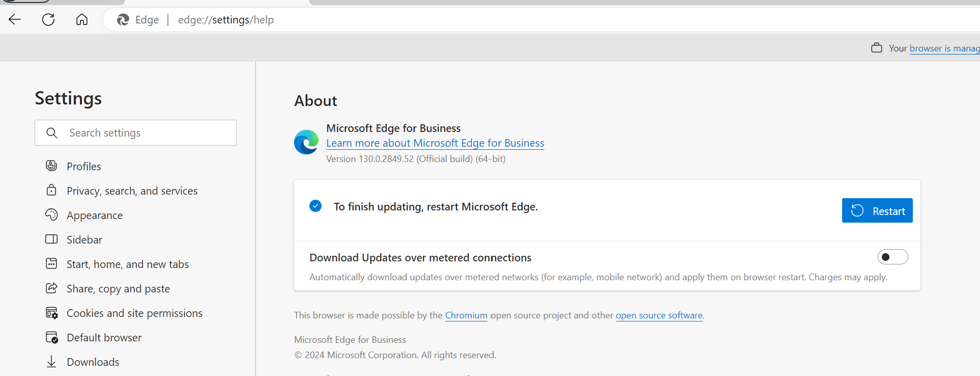Click the Downloads arrow icon

point(51,362)
